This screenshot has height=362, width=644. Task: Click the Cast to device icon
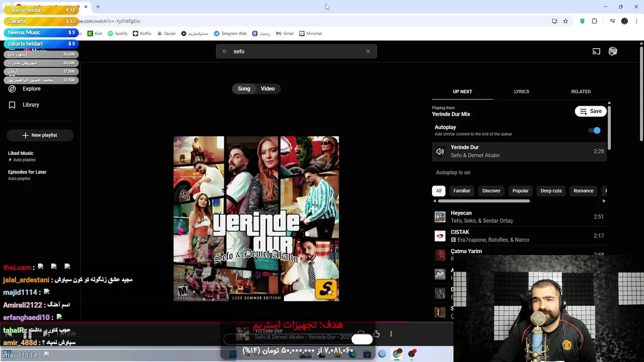(x=596, y=51)
